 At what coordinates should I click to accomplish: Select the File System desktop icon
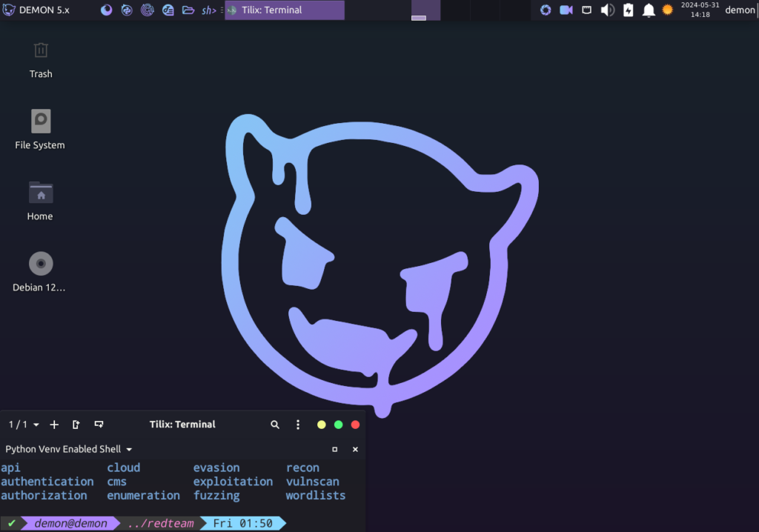[x=40, y=129]
